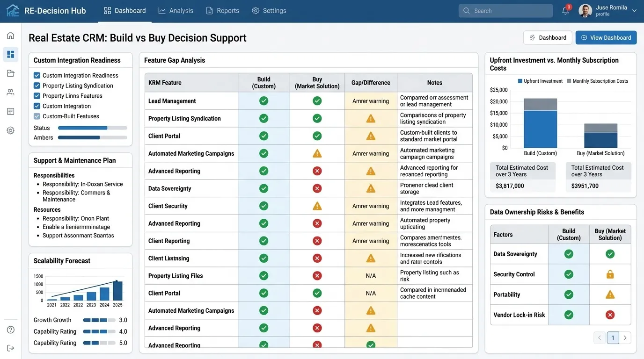Open the document list icon in sidebar
Screen dimensions: 644x359
10,111
